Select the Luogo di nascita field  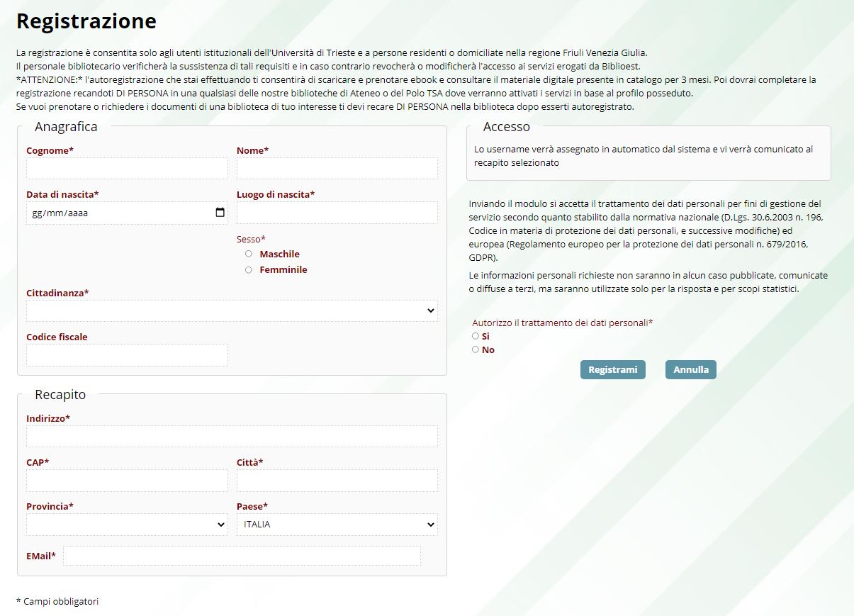pyautogui.click(x=337, y=213)
